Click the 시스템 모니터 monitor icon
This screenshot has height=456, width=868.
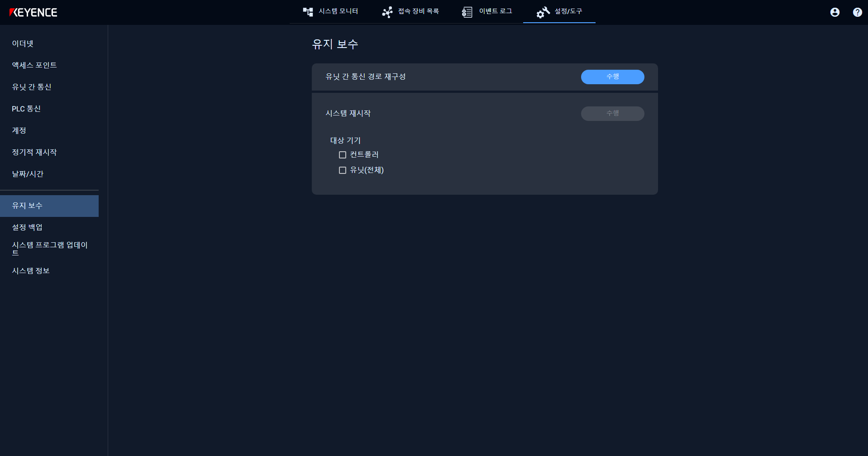pyautogui.click(x=309, y=12)
